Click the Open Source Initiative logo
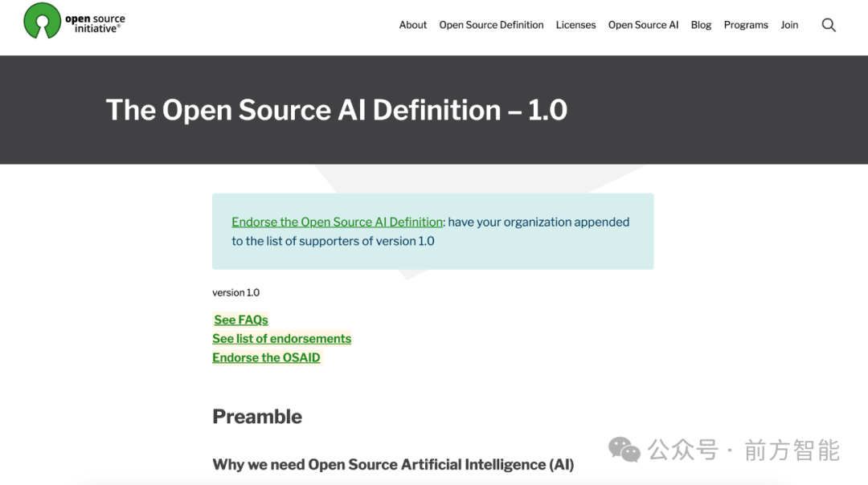Screen dimensions: 868x485 74,21
